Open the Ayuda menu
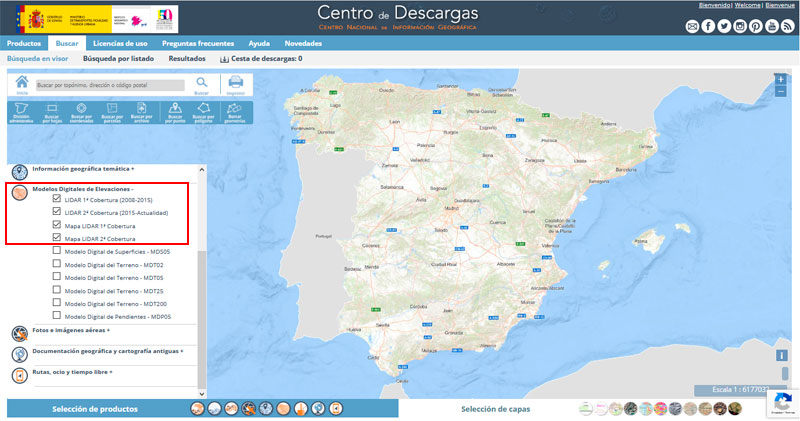The height and width of the screenshot is (421, 800). (x=259, y=43)
